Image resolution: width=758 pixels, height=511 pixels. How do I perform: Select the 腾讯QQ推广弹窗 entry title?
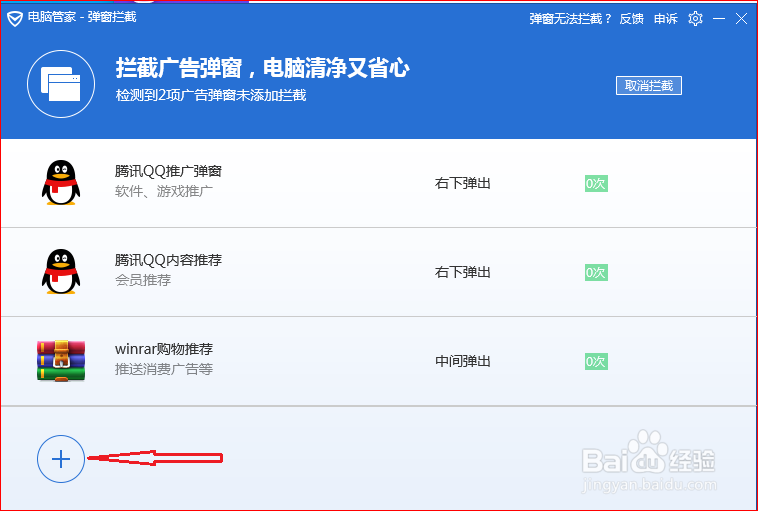168,171
